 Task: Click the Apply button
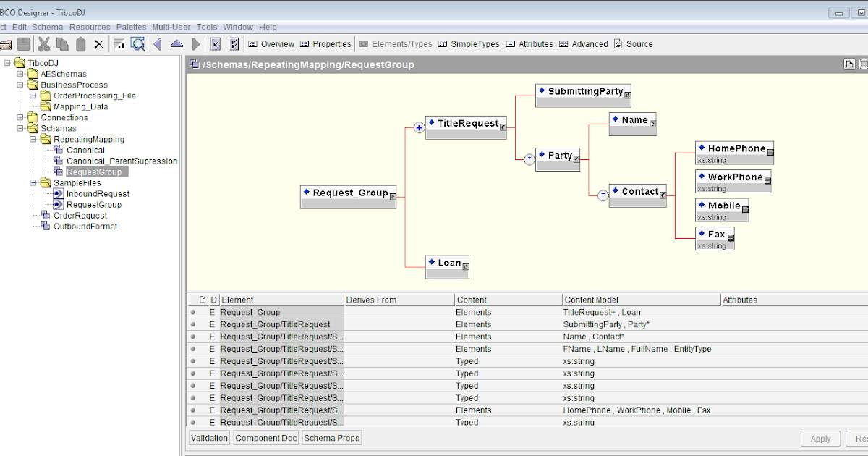pyautogui.click(x=820, y=439)
